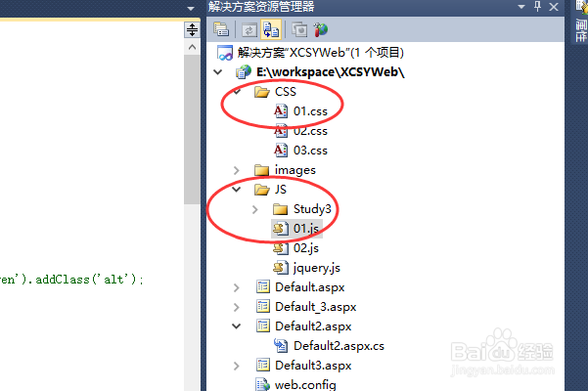Open the editor tab list dropdown arrow
Image resolution: width=588 pixels, height=391 pixels.
pyautogui.click(x=191, y=8)
